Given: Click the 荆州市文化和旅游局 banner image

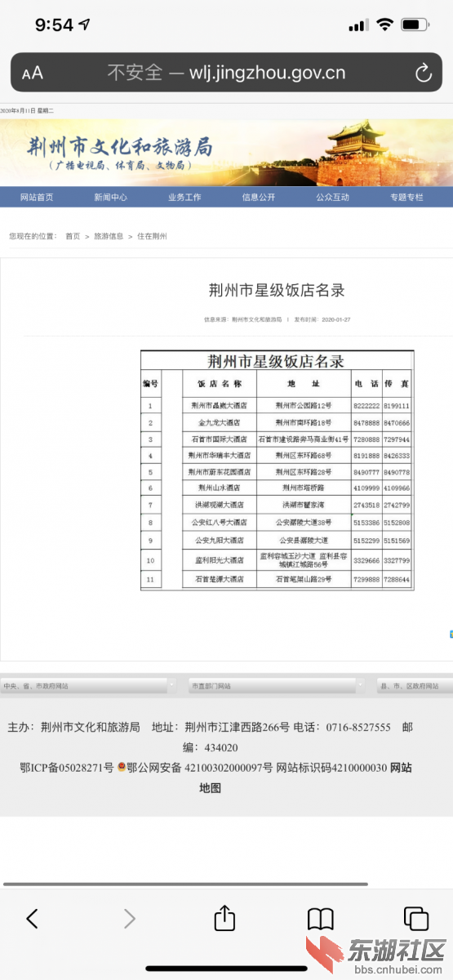Looking at the screenshot, I should click(x=226, y=152).
